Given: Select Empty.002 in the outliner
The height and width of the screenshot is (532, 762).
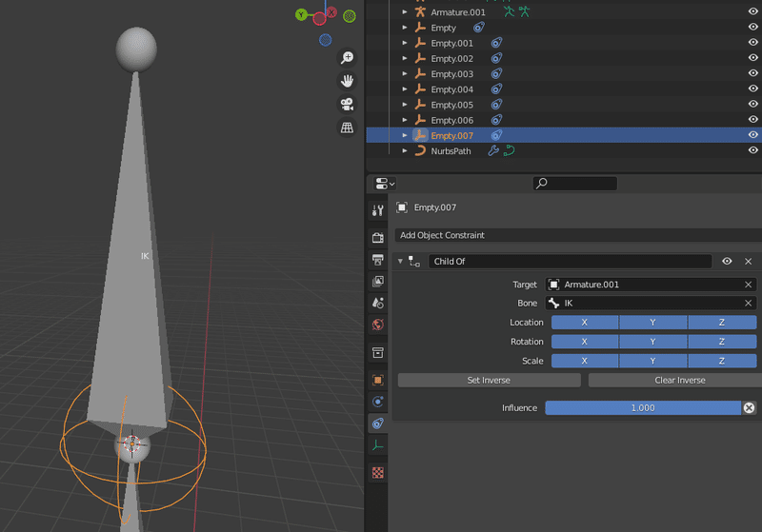Looking at the screenshot, I should point(451,59).
